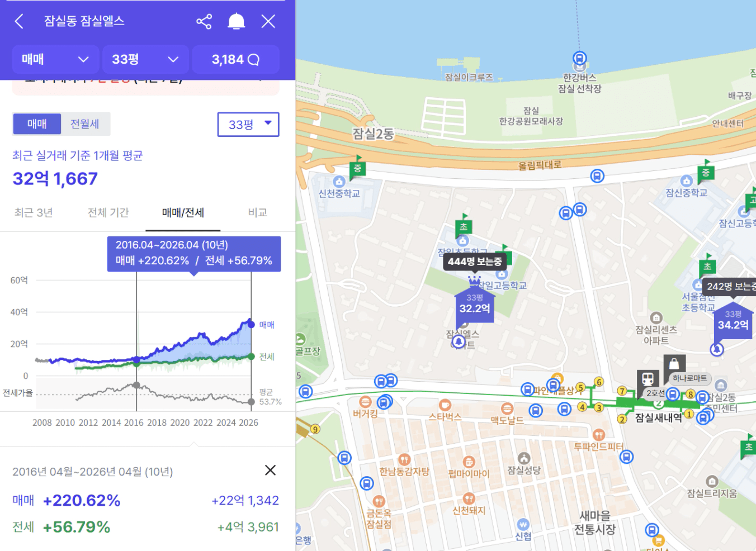Click the 전세가율 line endpoint on the chart

(252, 401)
